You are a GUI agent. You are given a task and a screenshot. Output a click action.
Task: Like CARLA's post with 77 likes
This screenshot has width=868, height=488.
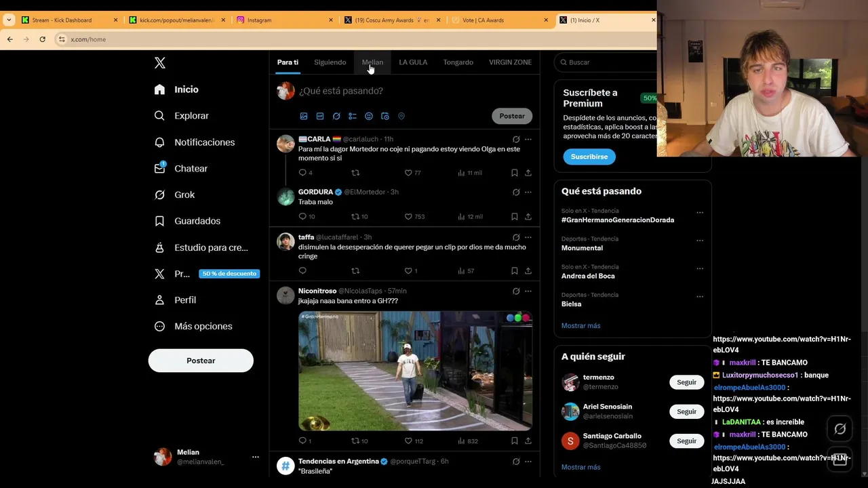click(x=408, y=173)
